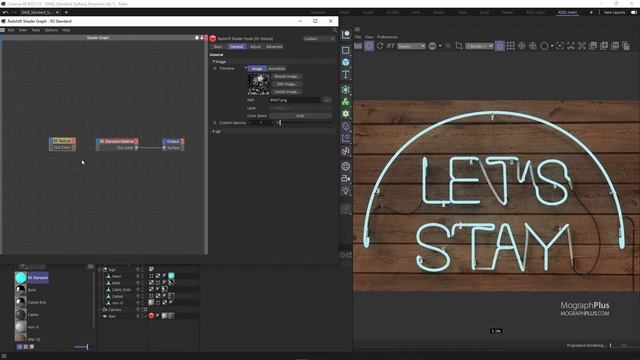The image size is (640, 360).
Task: Click the dotted grid overlay icon
Action: [x=511, y=46]
